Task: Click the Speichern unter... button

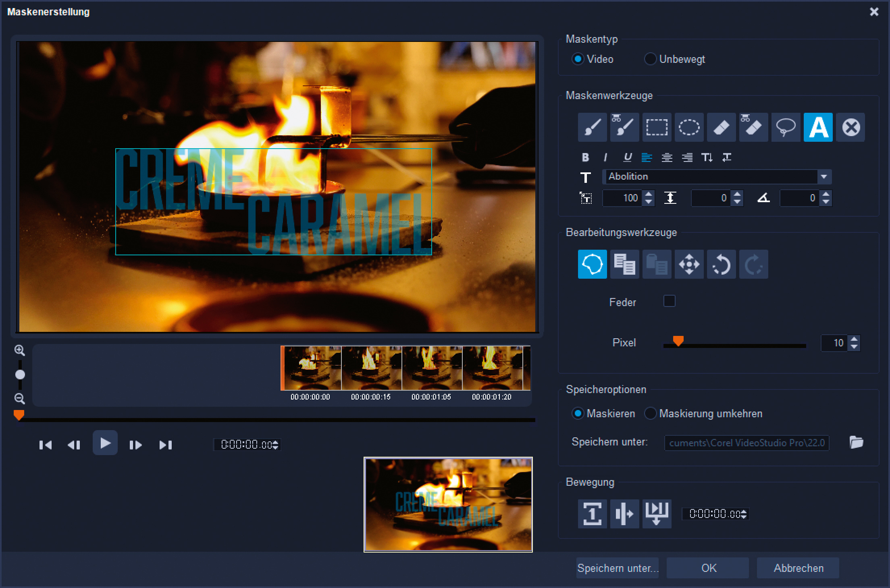Action: click(617, 568)
